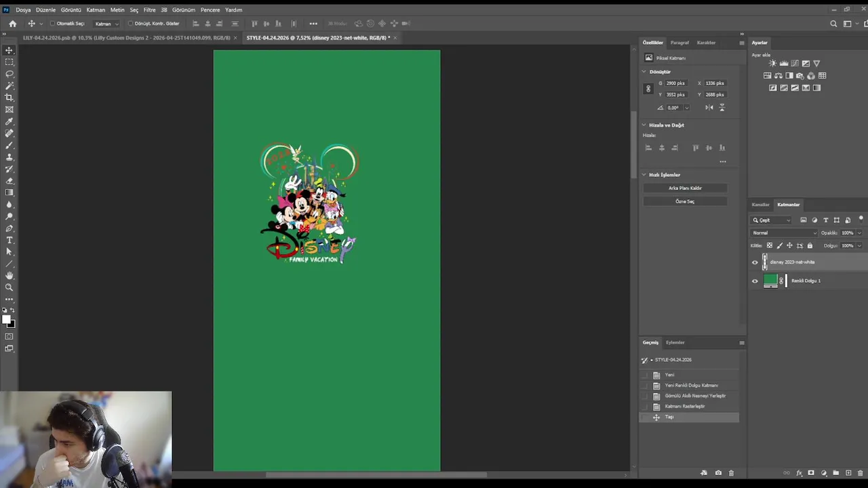Toggle lock all padlock in Layers panel

(x=810, y=245)
